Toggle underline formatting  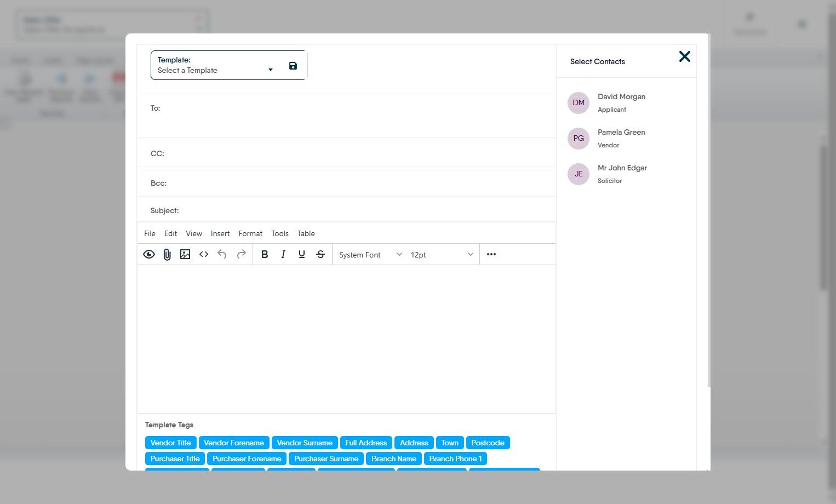302,254
